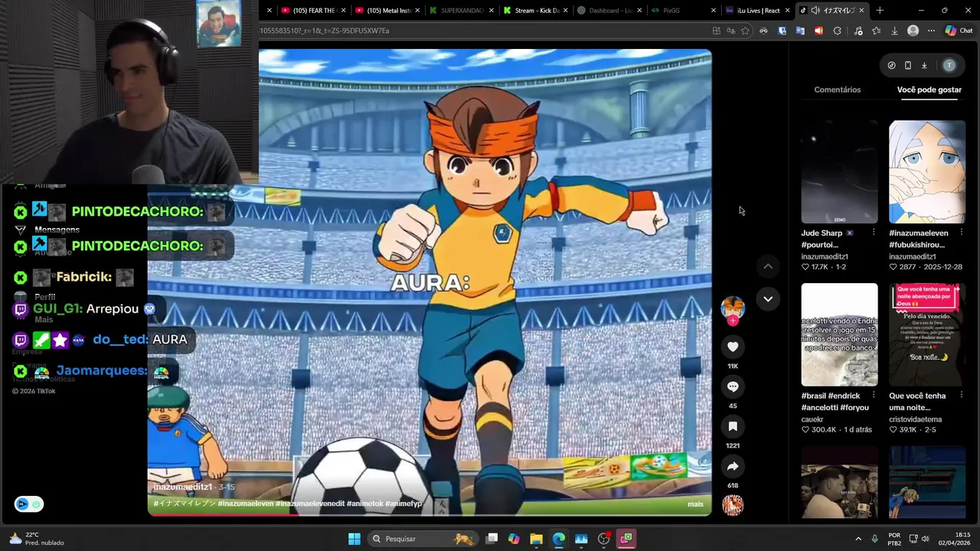This screenshot has width=980, height=551.
Task: Open cristovidaeterna author link
Action: (916, 419)
